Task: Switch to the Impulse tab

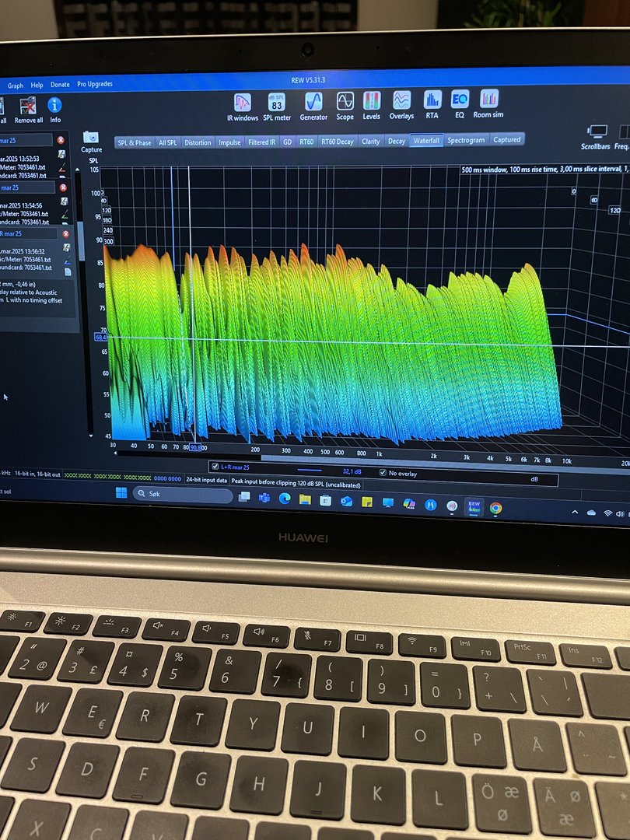Action: tap(229, 142)
